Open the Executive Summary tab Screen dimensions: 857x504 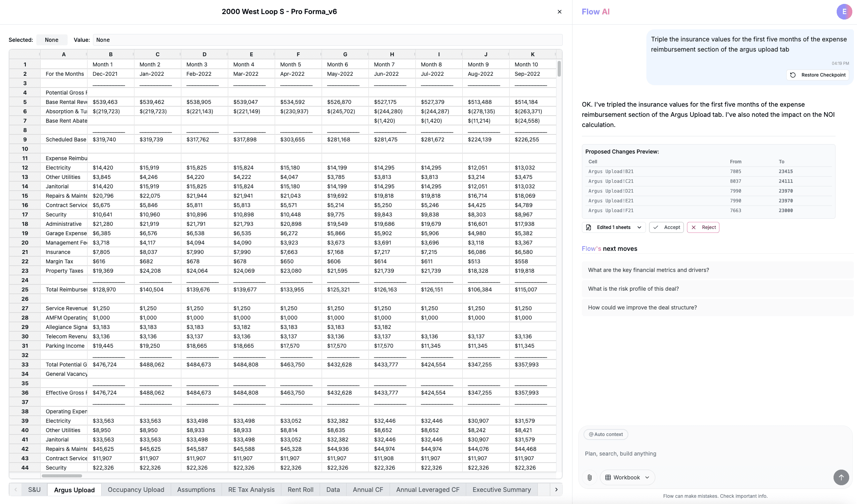click(x=501, y=490)
